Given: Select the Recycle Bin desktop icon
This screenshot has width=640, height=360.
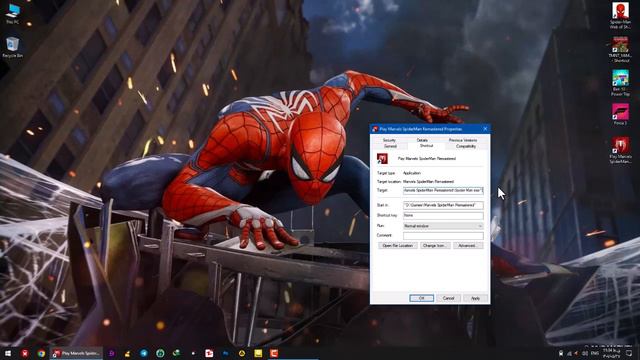Looking at the screenshot, I should [x=13, y=47].
